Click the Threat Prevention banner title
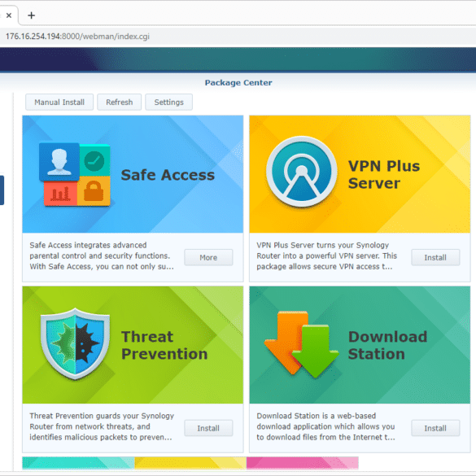 [x=164, y=345]
